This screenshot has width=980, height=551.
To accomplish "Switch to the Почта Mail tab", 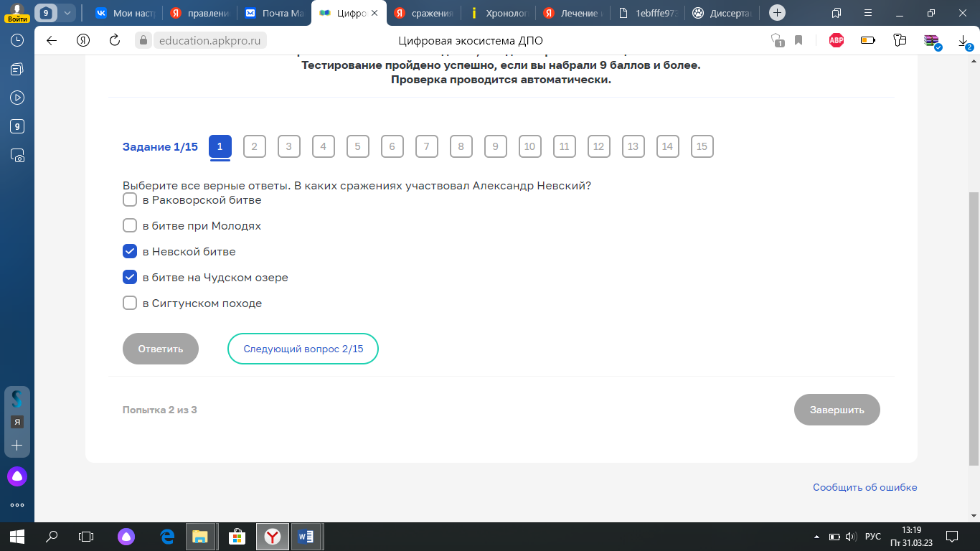I will coord(273,13).
